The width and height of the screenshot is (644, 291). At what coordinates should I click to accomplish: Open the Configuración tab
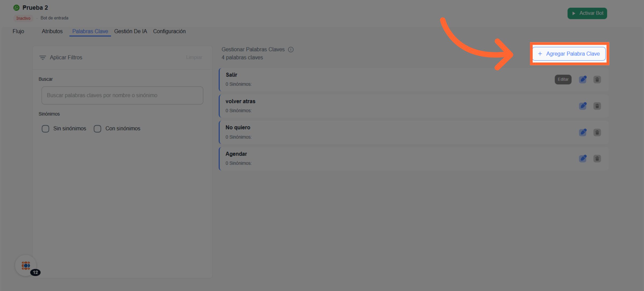169,31
